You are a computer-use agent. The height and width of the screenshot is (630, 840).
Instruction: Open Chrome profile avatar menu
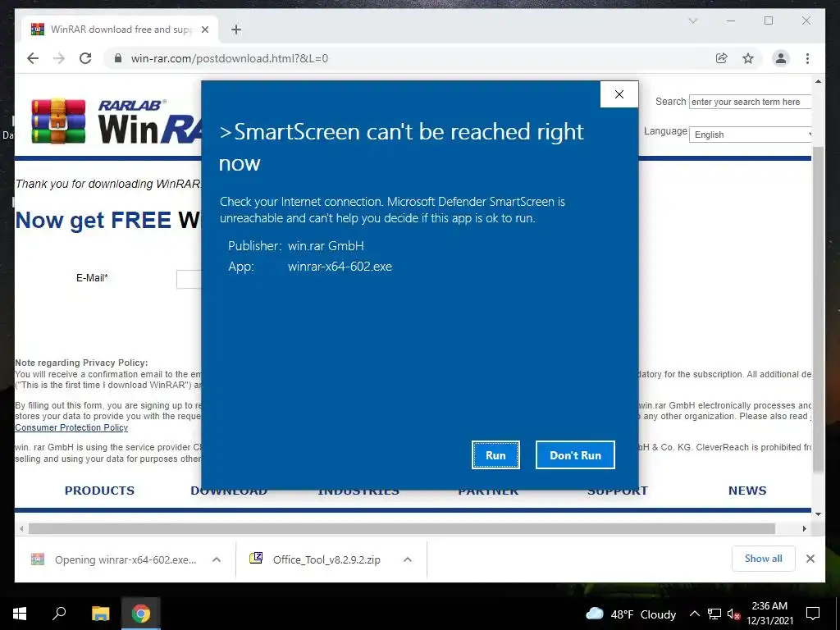pyautogui.click(x=781, y=58)
